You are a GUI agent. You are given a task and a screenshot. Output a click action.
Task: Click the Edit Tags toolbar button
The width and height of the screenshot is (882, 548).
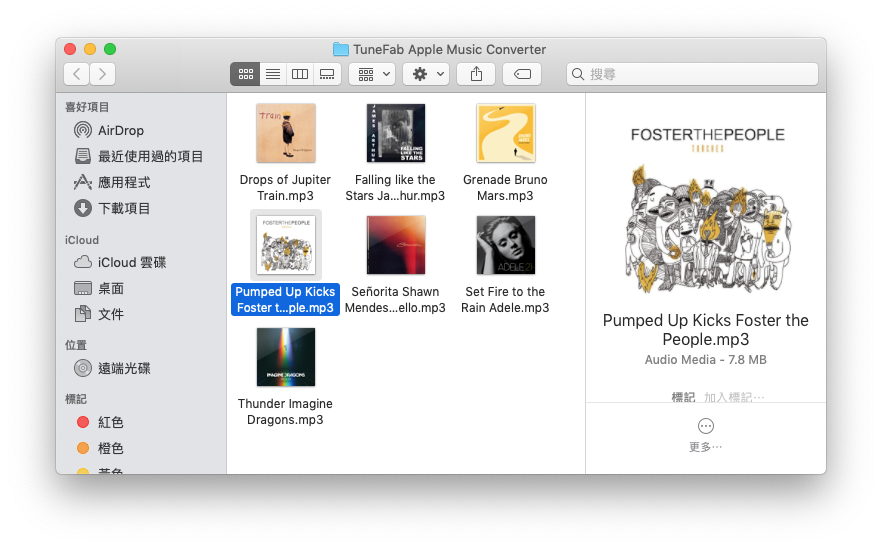(x=522, y=74)
